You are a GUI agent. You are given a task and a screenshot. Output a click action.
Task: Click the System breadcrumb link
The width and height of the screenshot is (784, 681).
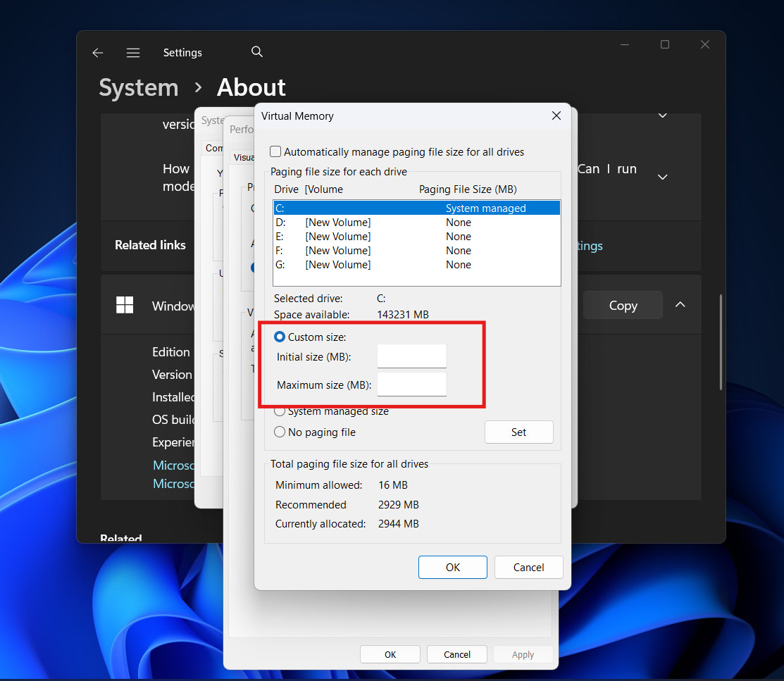(138, 87)
